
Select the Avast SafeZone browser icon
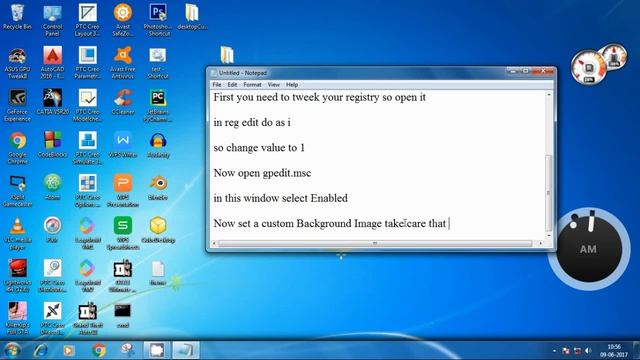coord(122,20)
